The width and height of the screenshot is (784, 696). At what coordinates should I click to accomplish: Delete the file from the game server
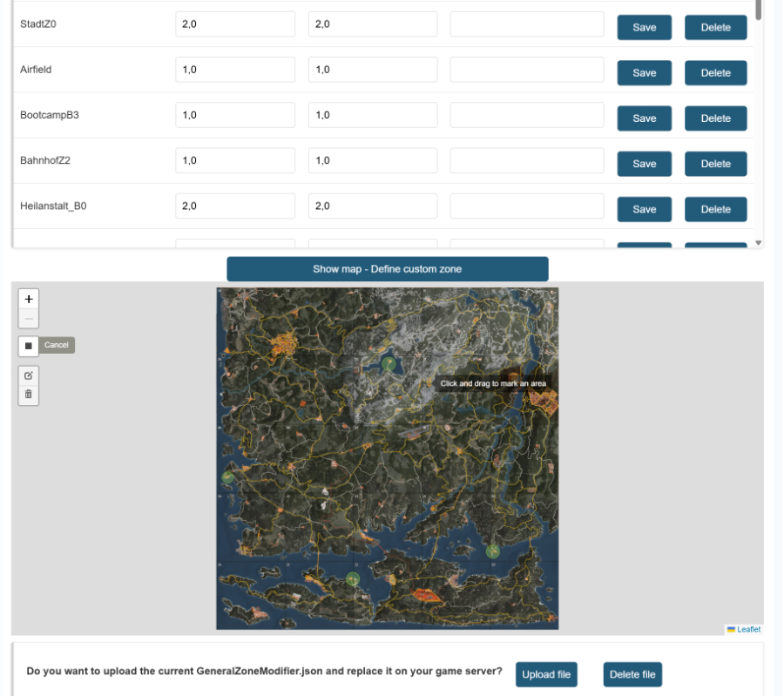point(632,674)
